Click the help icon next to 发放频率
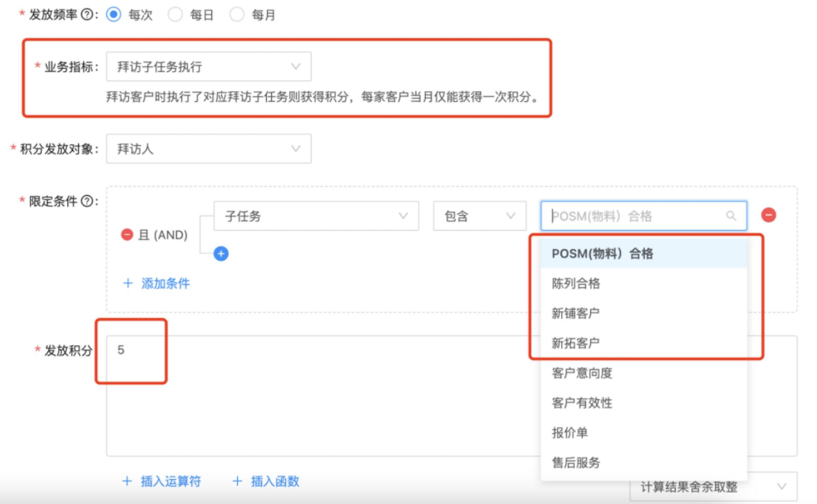This screenshot has width=817, height=504. [87, 15]
